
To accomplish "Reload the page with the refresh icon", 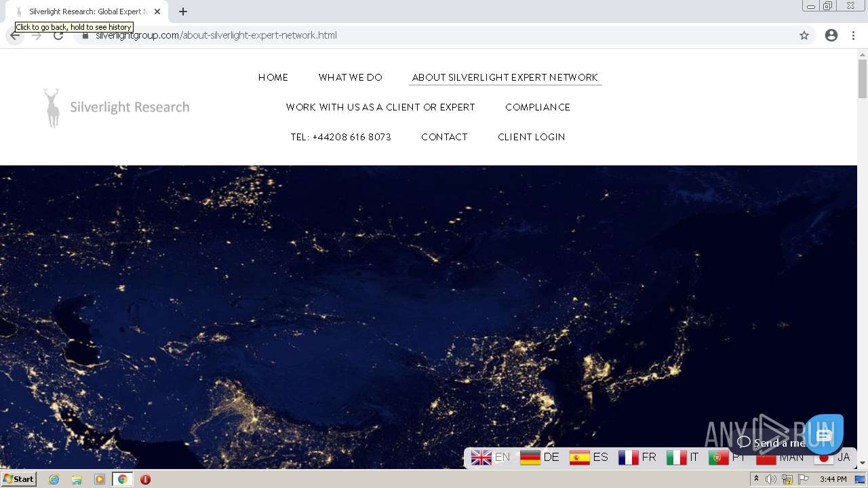I will pos(58,35).
